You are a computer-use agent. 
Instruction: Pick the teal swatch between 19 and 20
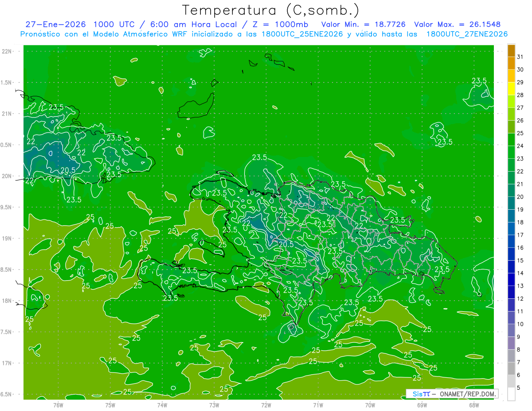[512, 204]
